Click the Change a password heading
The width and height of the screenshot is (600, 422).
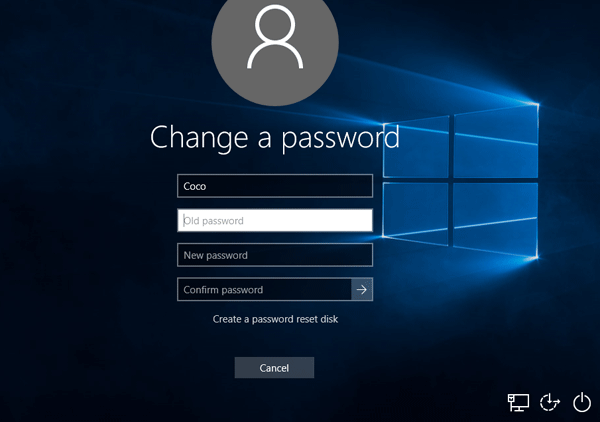tap(275, 138)
